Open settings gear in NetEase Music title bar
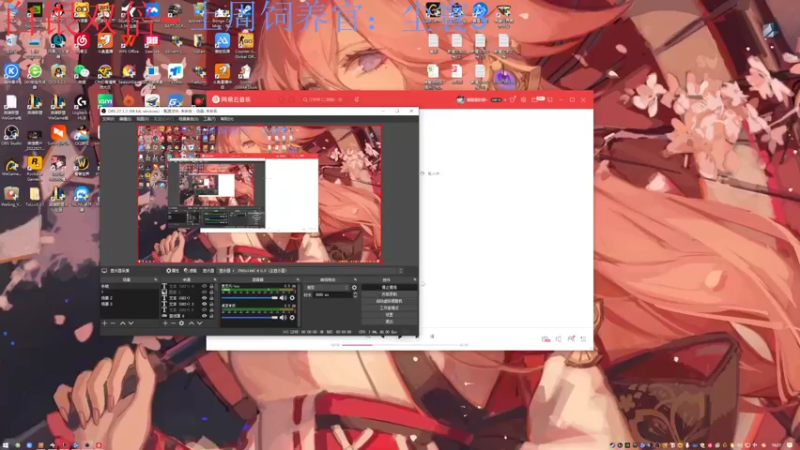The width and height of the screenshot is (800, 450). (x=523, y=100)
